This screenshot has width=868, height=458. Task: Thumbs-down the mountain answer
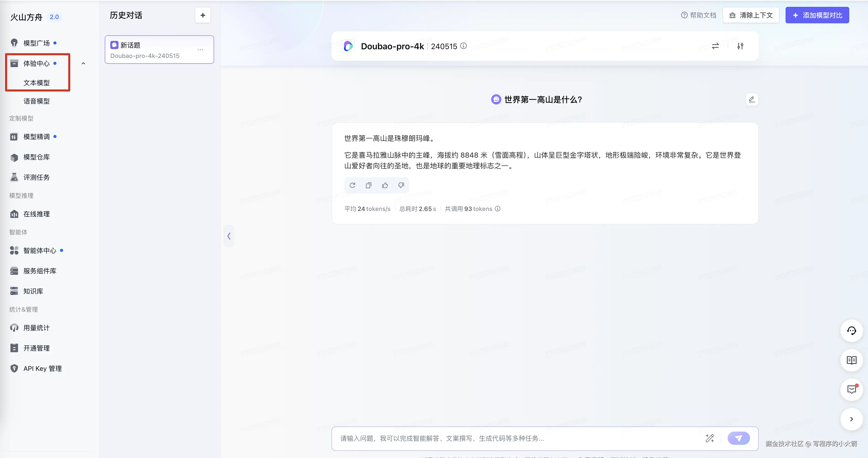pyautogui.click(x=401, y=185)
